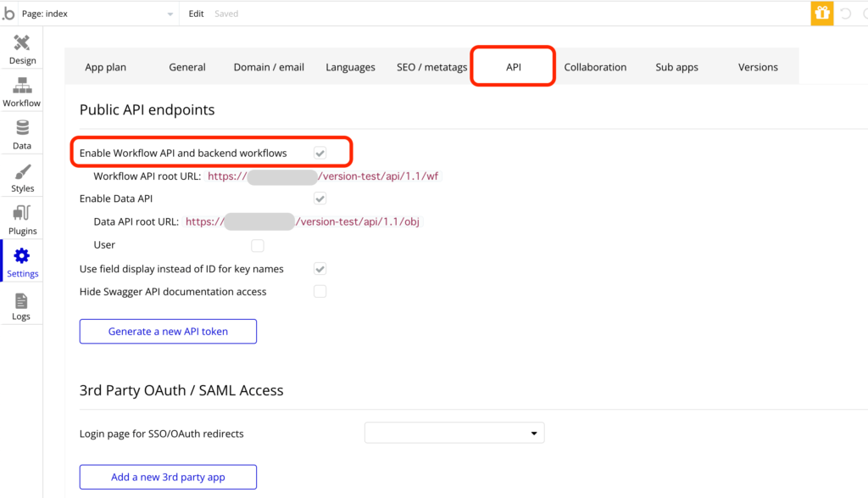Click Generate a new API token

[167, 331]
